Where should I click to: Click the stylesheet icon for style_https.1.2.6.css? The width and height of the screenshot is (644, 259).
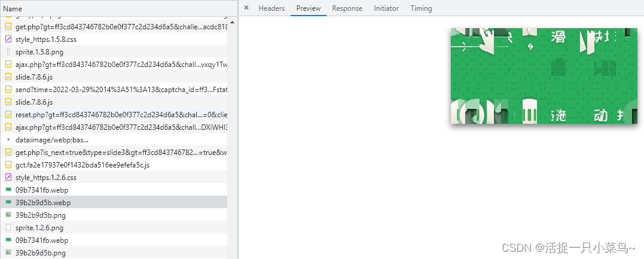8,178
